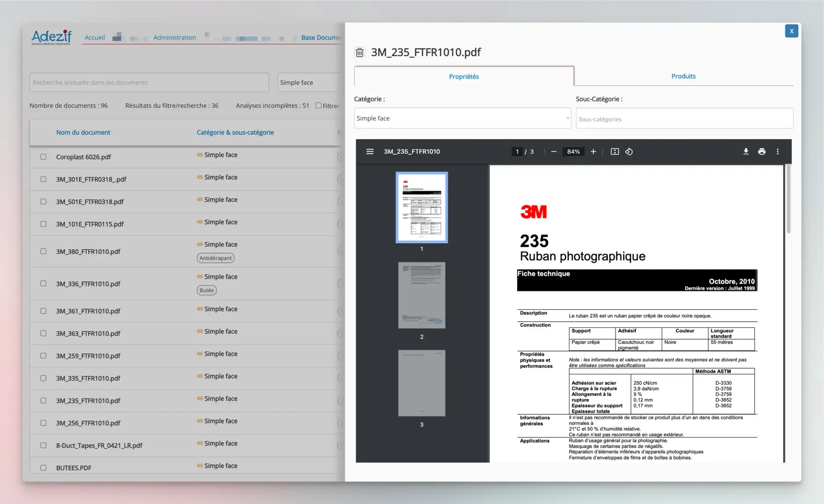Open Administration menu
The image size is (824, 504).
[x=174, y=38]
